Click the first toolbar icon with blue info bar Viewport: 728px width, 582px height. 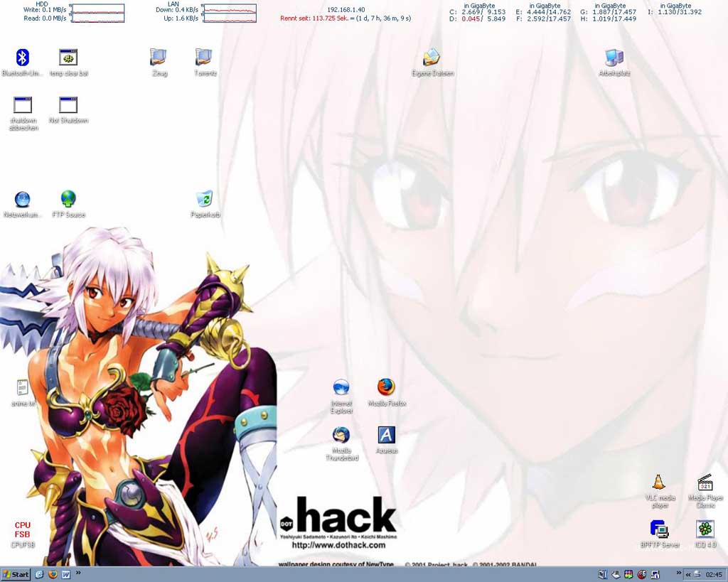coord(603,575)
